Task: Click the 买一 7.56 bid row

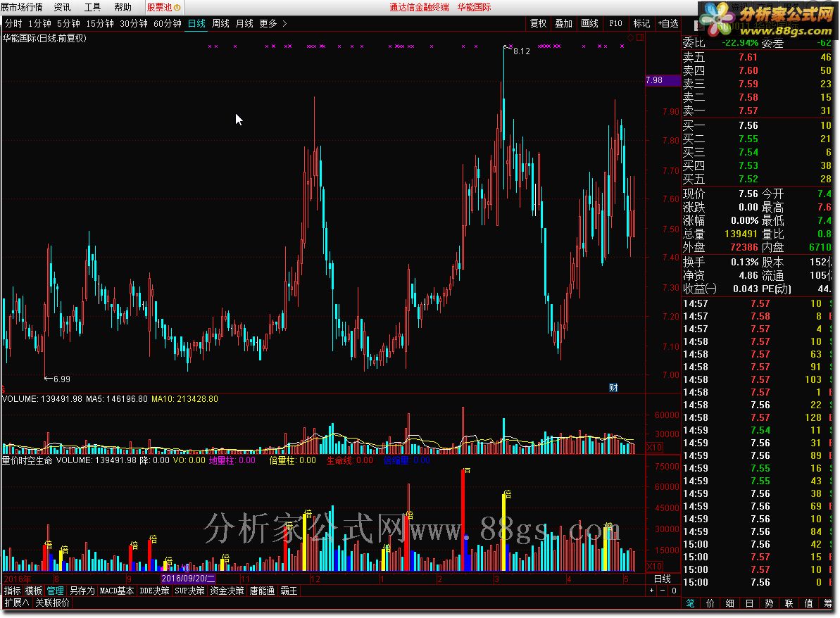Action: tap(756, 125)
